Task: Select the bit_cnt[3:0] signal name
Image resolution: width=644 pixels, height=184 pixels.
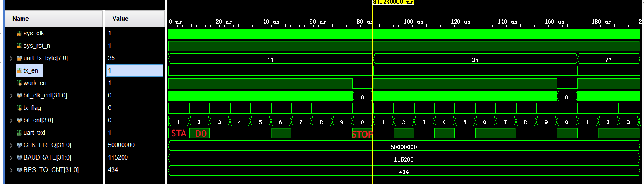Action: pyautogui.click(x=38, y=120)
